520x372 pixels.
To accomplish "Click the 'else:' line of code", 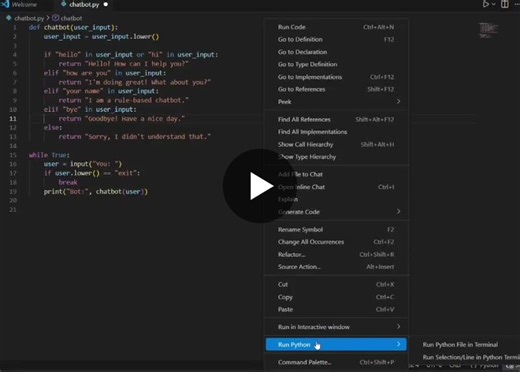I will tap(53, 128).
